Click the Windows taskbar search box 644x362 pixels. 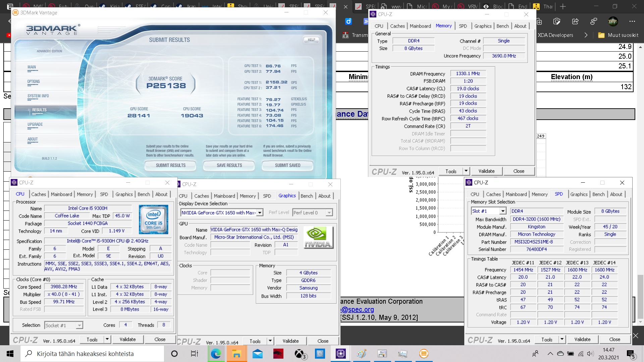coord(92,354)
